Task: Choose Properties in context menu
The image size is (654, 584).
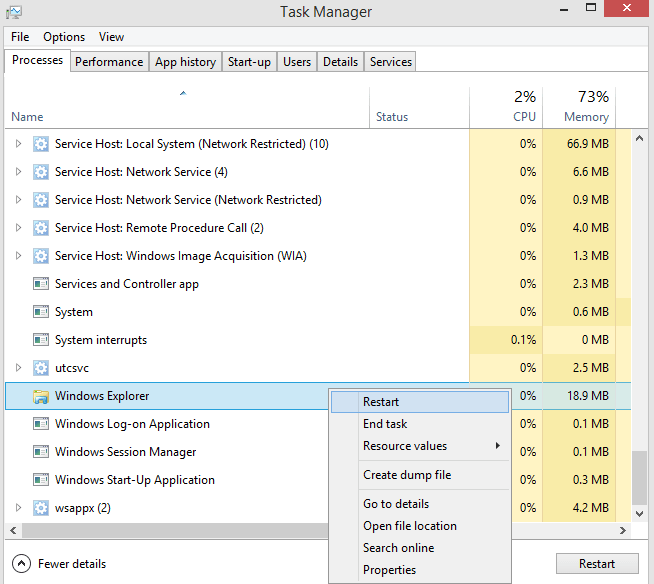Action: pyautogui.click(x=420, y=570)
